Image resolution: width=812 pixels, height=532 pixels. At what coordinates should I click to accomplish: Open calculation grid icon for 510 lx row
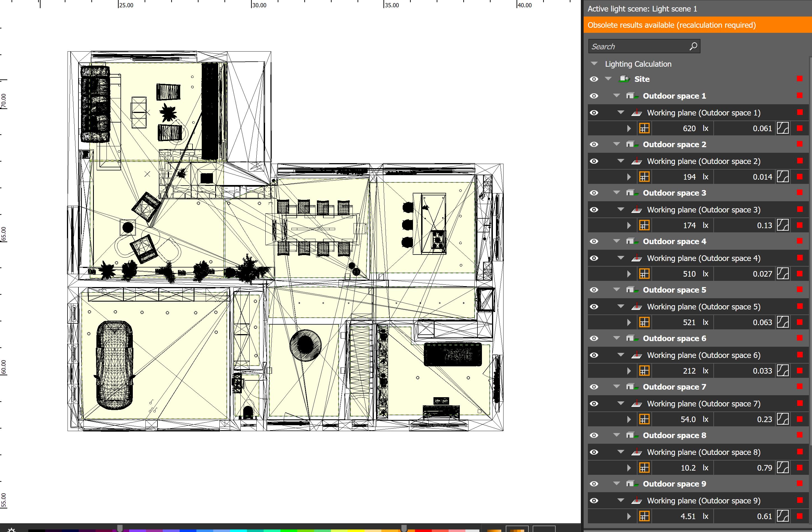644,274
